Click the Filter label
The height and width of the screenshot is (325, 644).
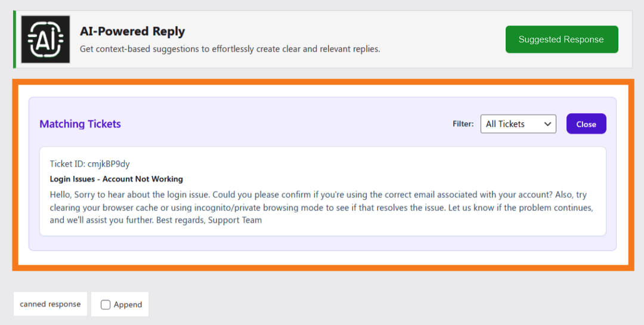[x=463, y=124]
